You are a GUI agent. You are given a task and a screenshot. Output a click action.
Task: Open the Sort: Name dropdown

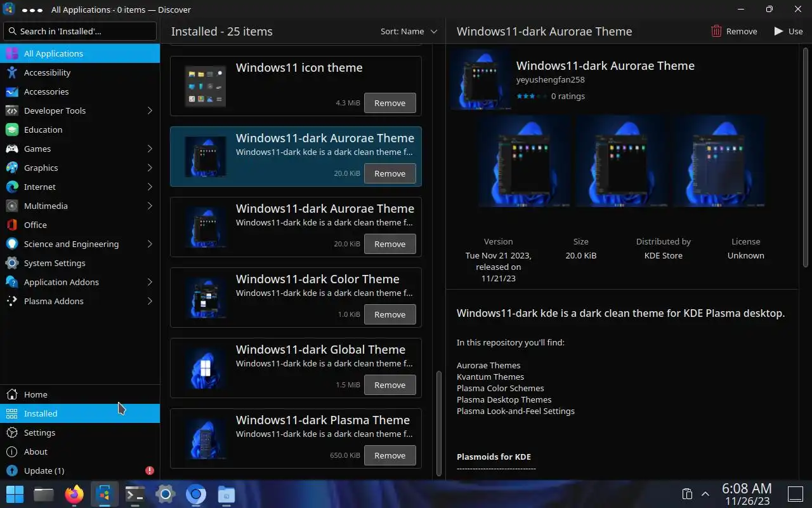click(x=409, y=31)
